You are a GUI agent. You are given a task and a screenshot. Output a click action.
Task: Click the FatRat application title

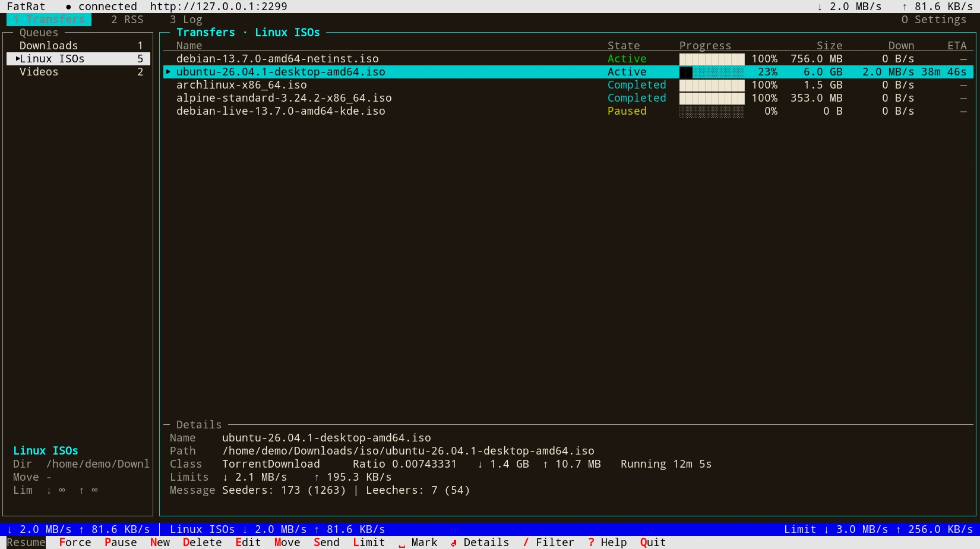point(26,7)
